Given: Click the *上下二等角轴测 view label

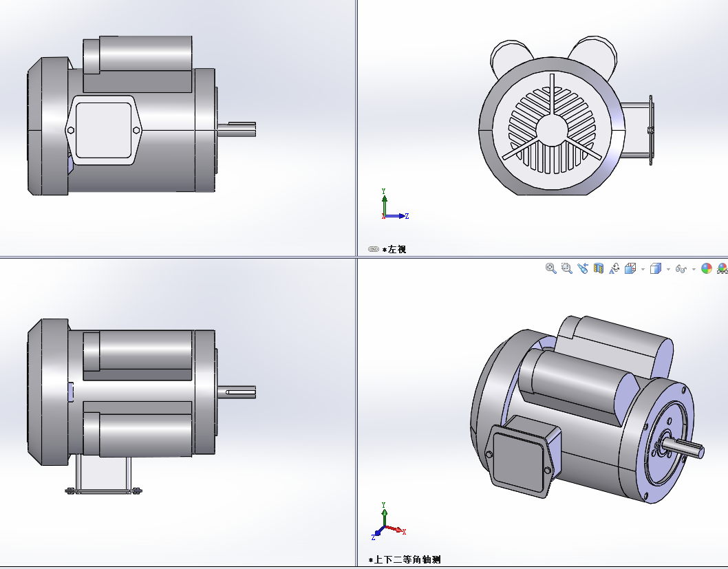Looking at the screenshot, I should pos(406,560).
